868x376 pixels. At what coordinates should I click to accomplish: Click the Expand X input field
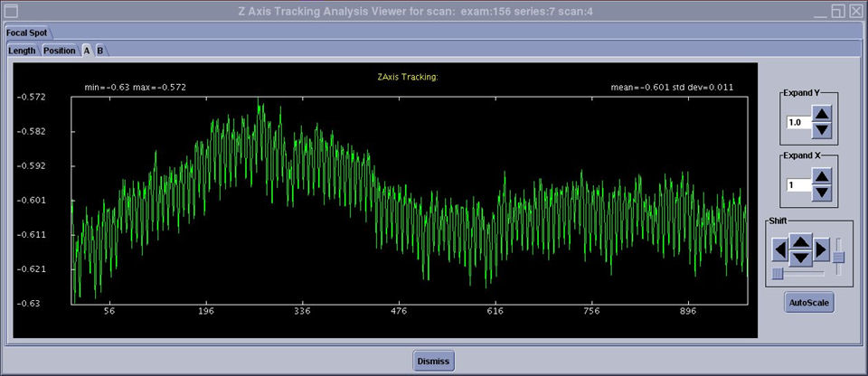pyautogui.click(x=797, y=185)
